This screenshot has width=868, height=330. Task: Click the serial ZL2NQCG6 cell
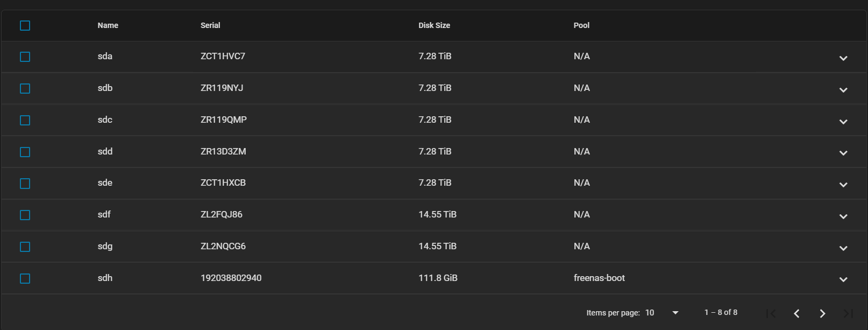[223, 246]
